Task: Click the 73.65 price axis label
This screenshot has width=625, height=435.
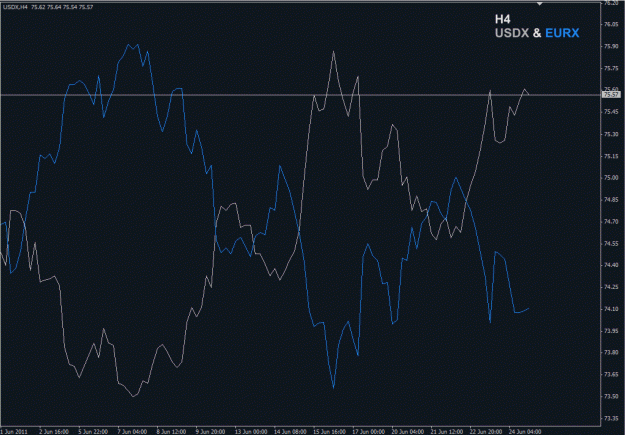Action: pyautogui.click(x=610, y=374)
